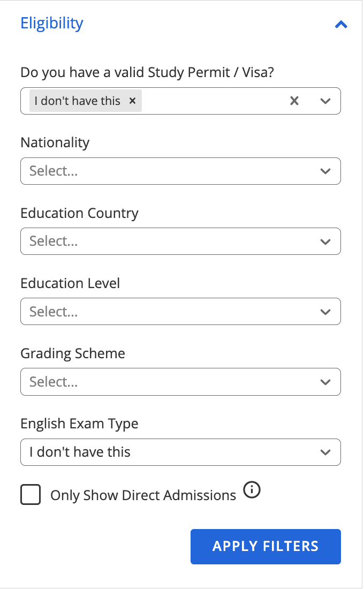Click the Education Country dropdown chevron

(x=325, y=241)
